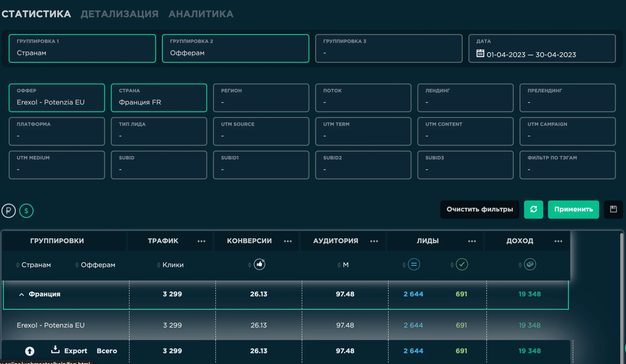Sort by income money icon
Image resolution: width=626 pixels, height=364 pixels.
(530, 264)
